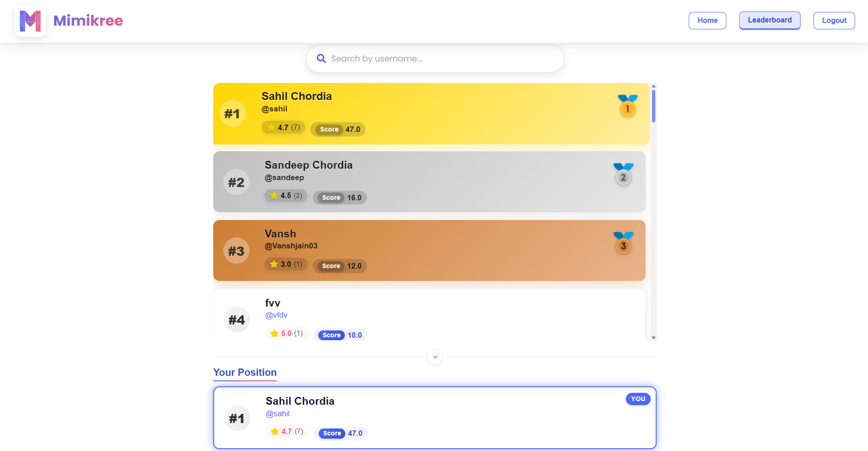Click the star rating on Vansh's card
Screen dimensions: 868x451
pos(286,264)
